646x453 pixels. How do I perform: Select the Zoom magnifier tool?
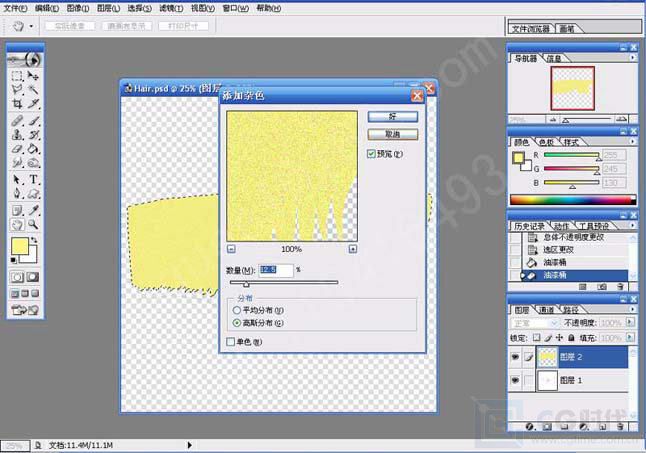[x=33, y=225]
